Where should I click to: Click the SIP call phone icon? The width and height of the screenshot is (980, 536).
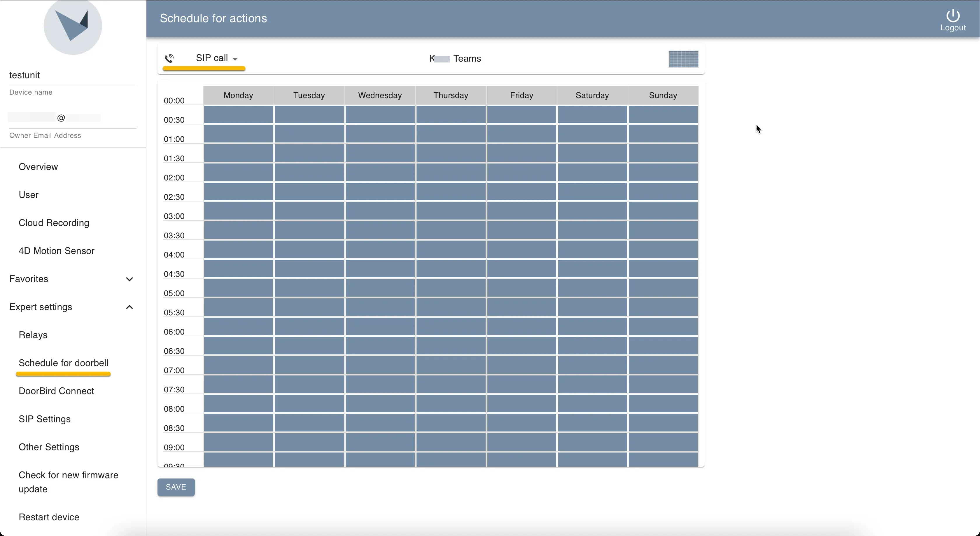(x=169, y=58)
